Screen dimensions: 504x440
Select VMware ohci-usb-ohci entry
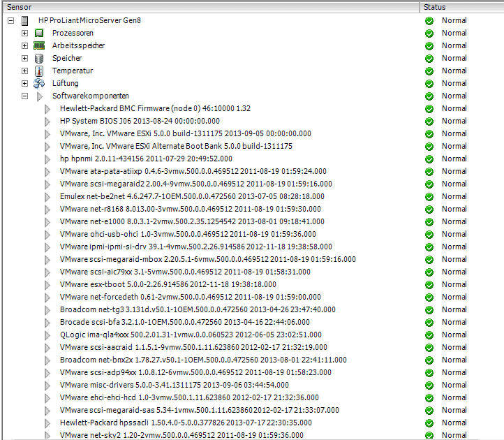(188, 234)
